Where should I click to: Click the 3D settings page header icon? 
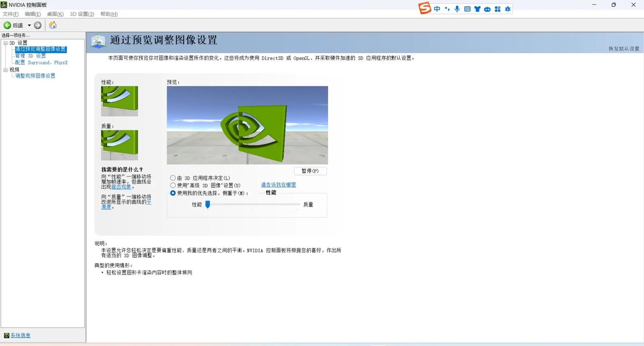pyautogui.click(x=98, y=41)
